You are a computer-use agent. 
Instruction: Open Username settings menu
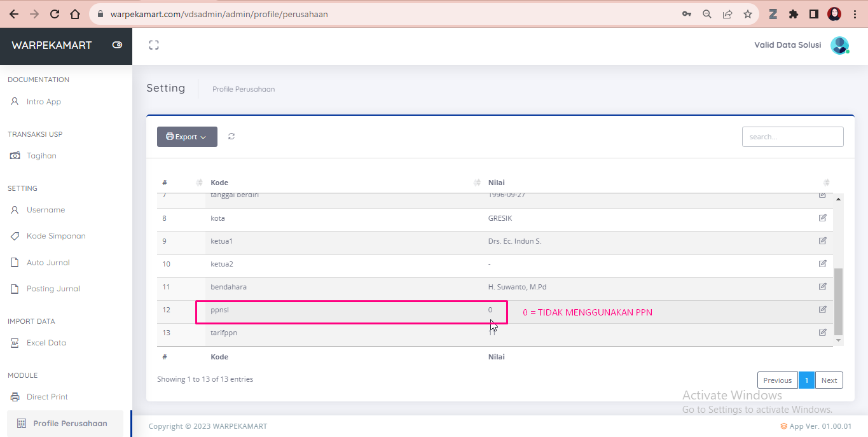46,210
